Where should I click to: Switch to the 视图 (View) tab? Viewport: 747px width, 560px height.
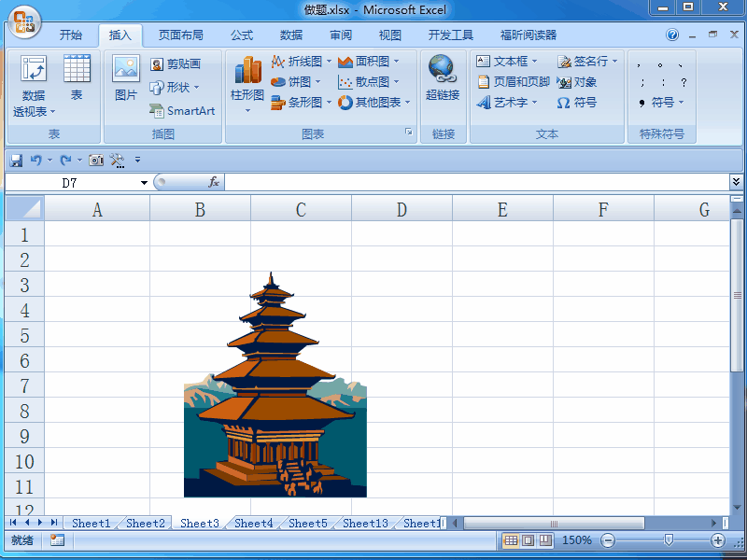click(390, 35)
